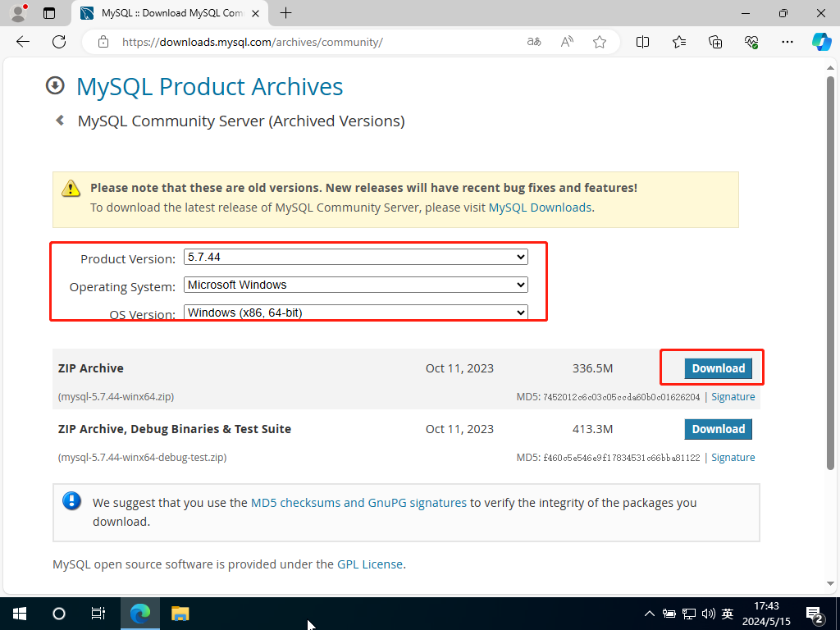This screenshot has width=840, height=630.
Task: Download the Debug Binaries & Test Suite ZIP
Action: (718, 429)
